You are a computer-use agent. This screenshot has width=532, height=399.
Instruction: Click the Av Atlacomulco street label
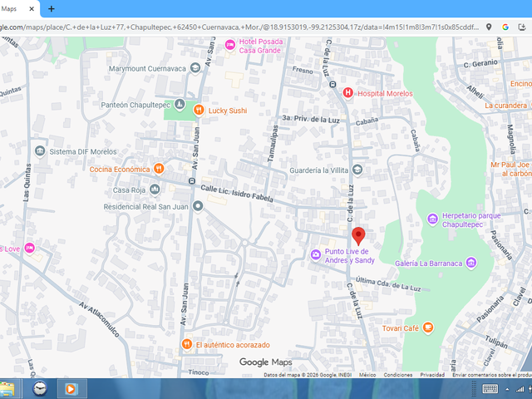pyautogui.click(x=99, y=319)
